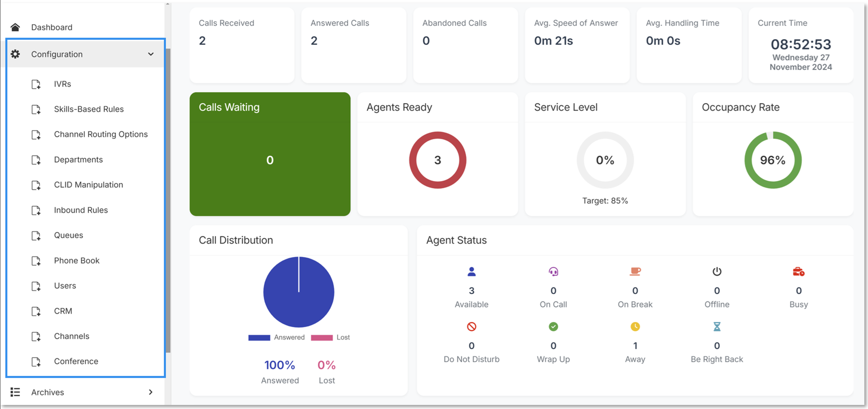Collapse the Configuration menu chevron
The image size is (868, 409).
click(151, 54)
